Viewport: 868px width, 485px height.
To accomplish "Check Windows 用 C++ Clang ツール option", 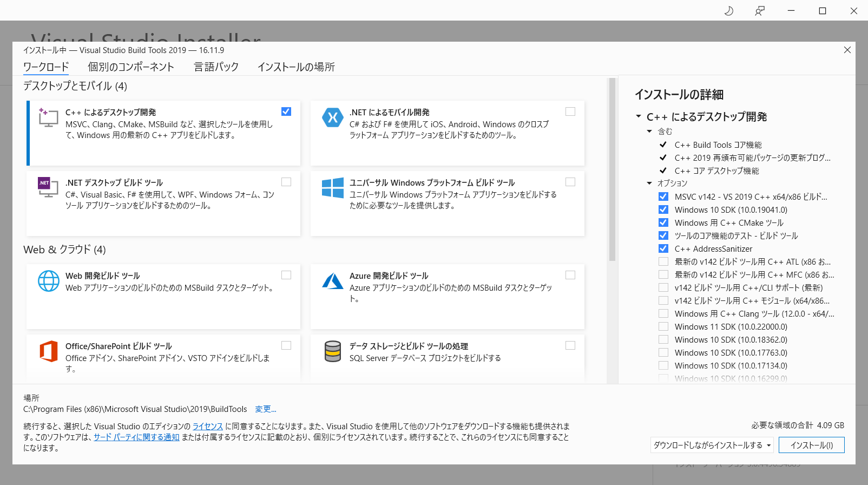I will point(663,313).
